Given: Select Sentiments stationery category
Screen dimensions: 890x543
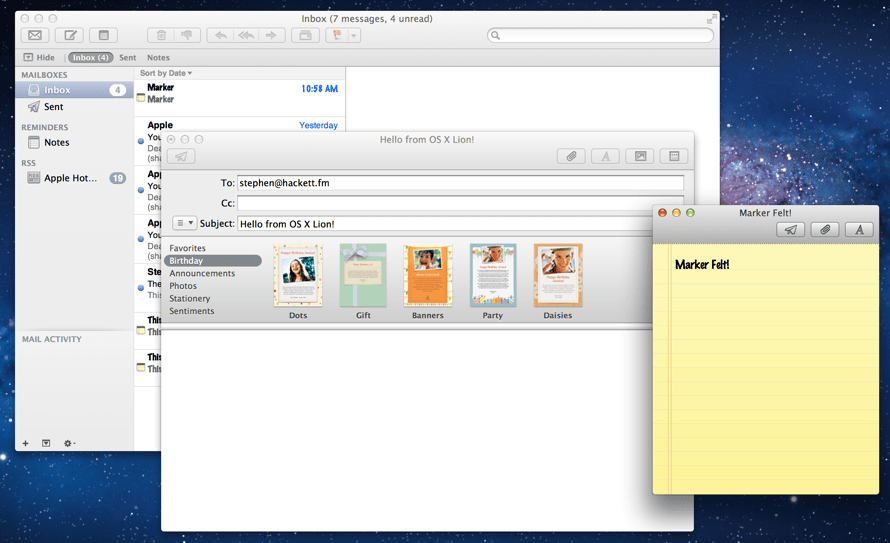Looking at the screenshot, I should click(x=192, y=310).
